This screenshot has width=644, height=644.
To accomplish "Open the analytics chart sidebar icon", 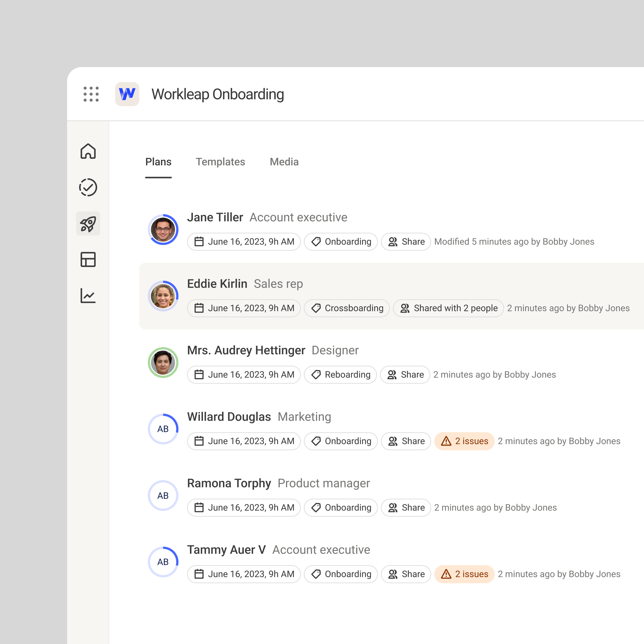I will (x=88, y=296).
